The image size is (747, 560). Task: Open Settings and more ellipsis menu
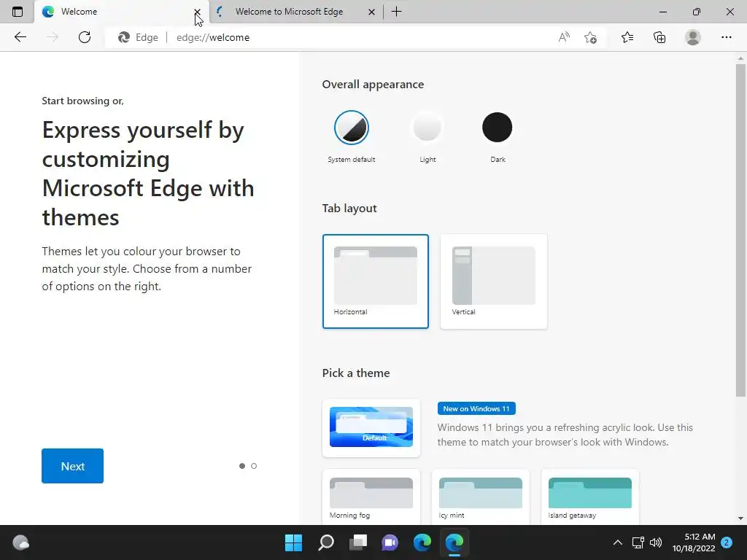tap(726, 37)
